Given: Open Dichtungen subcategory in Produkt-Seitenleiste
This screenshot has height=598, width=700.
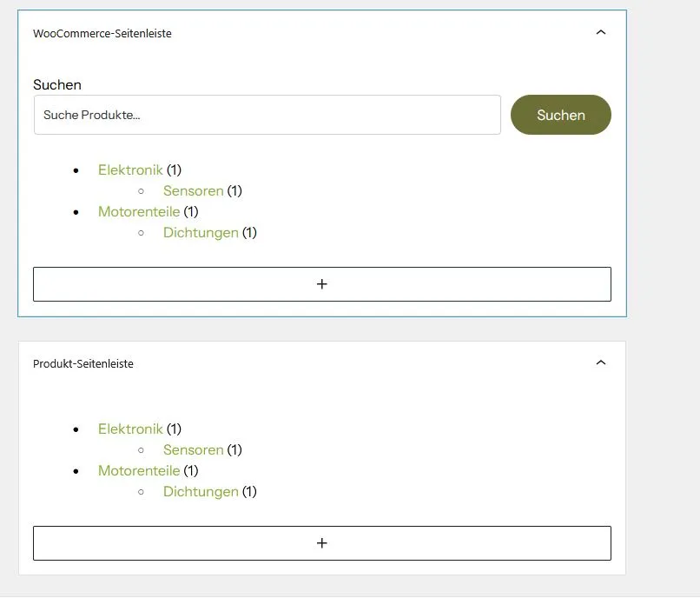Looking at the screenshot, I should point(201,492).
